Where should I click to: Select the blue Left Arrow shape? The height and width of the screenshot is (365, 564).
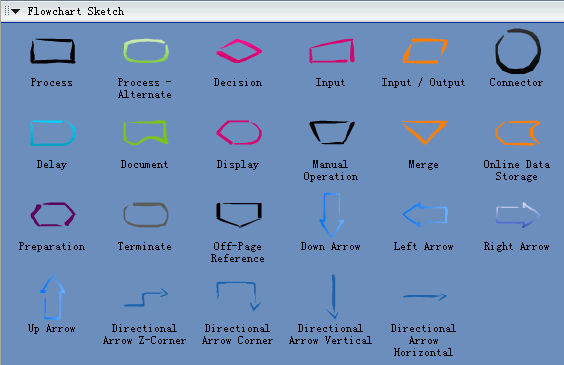425,215
